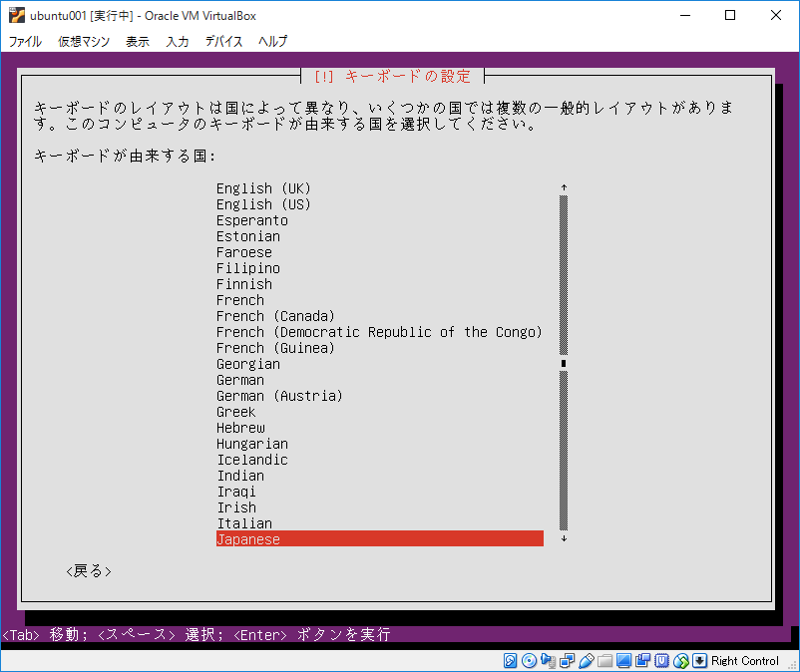The height and width of the screenshot is (672, 800).
Task: Click the USB devices status icon
Action: [x=587, y=661]
